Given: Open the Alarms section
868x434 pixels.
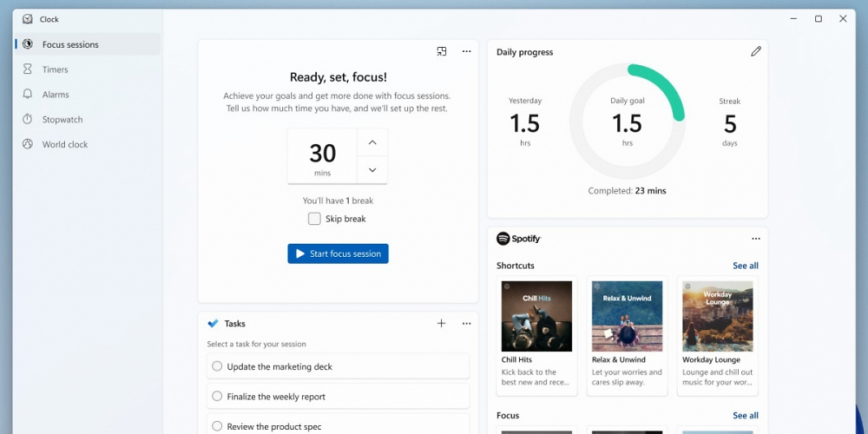Looking at the screenshot, I should pyautogui.click(x=88, y=94).
